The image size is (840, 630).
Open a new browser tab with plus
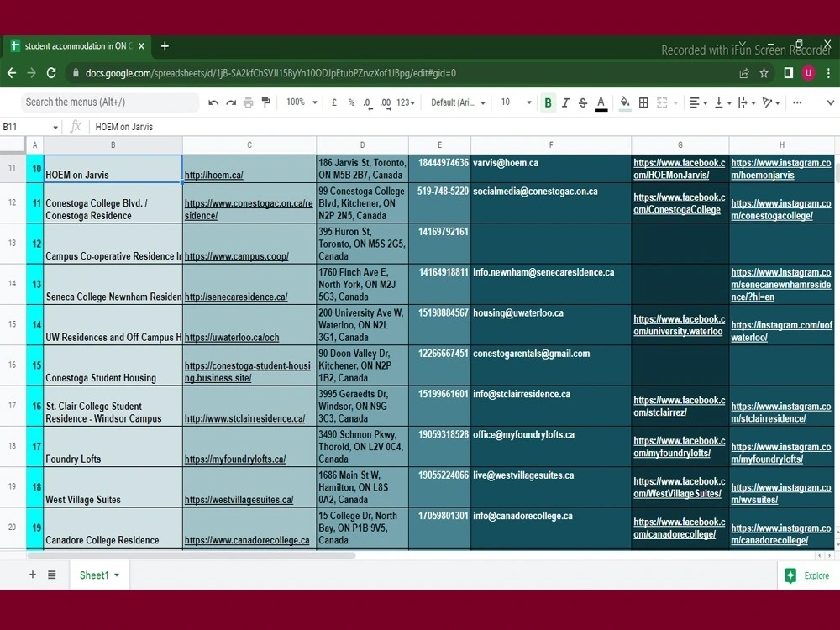point(165,46)
